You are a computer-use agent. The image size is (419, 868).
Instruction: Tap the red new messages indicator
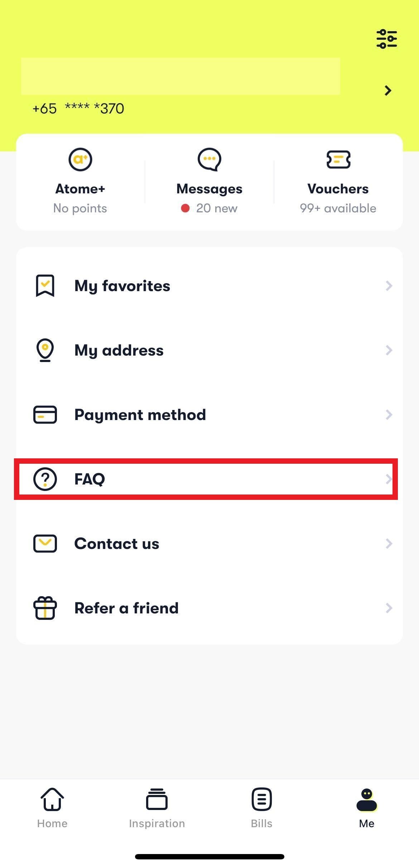186,208
